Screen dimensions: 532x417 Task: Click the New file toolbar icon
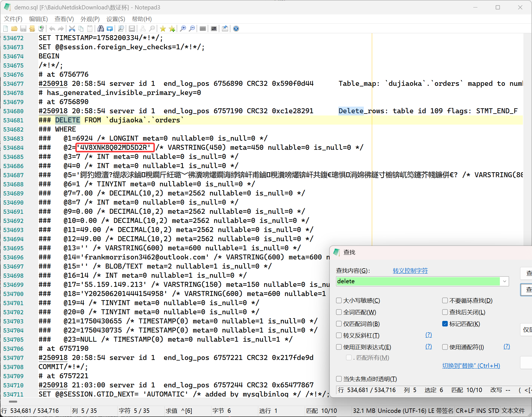point(6,29)
